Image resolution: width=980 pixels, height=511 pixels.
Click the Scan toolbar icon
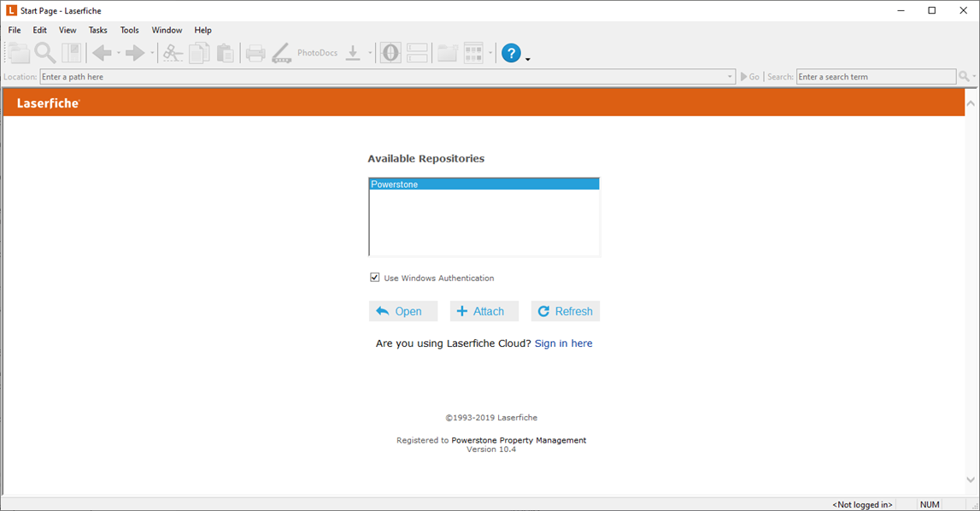click(x=281, y=53)
